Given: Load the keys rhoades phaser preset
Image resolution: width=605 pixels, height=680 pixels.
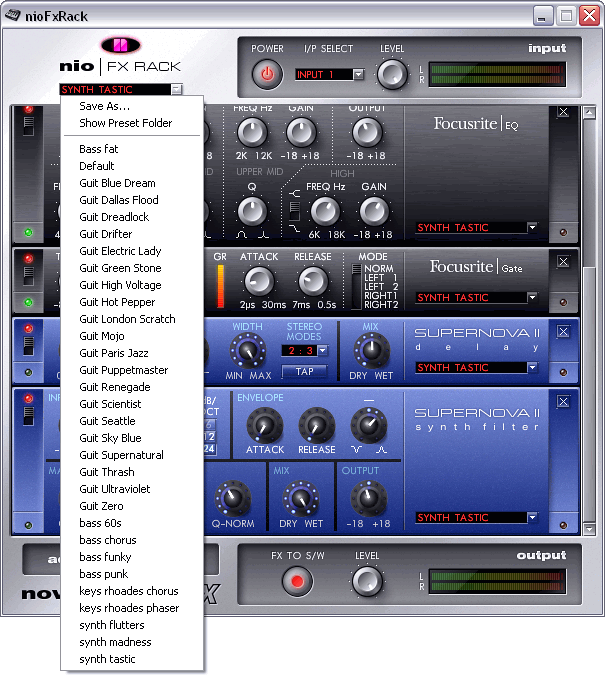Looking at the screenshot, I should pos(132,608).
